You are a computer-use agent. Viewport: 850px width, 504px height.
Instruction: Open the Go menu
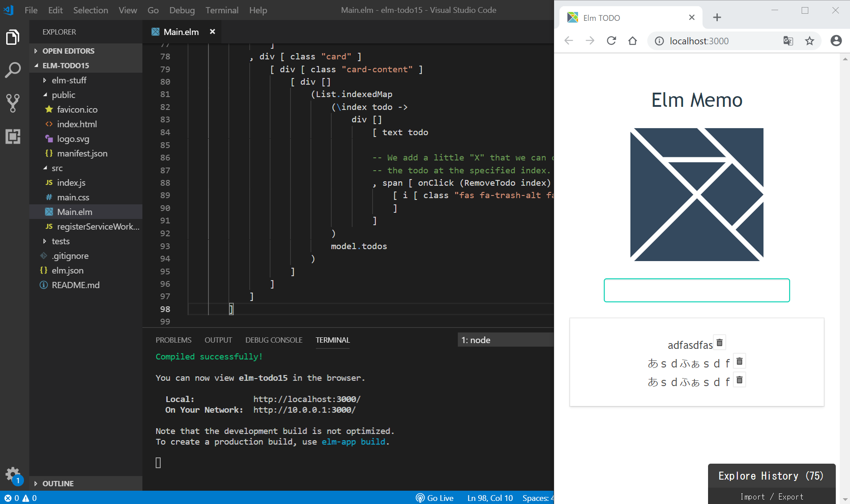153,10
